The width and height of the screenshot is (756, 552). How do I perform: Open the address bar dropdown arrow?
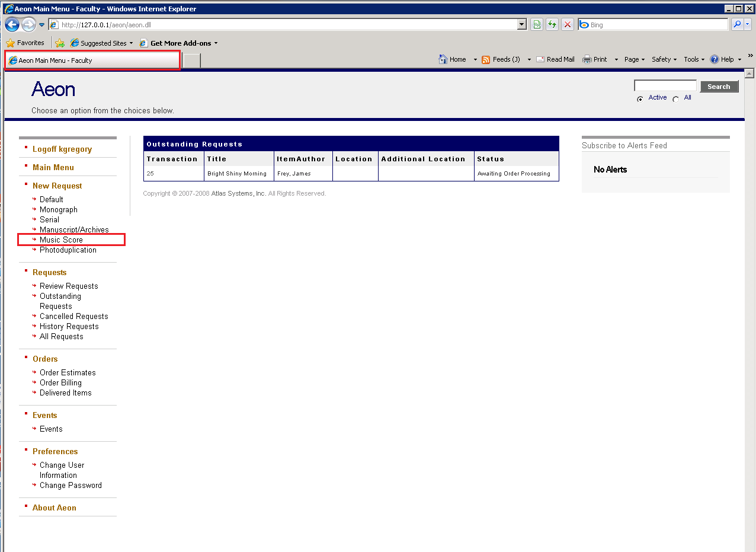(520, 24)
